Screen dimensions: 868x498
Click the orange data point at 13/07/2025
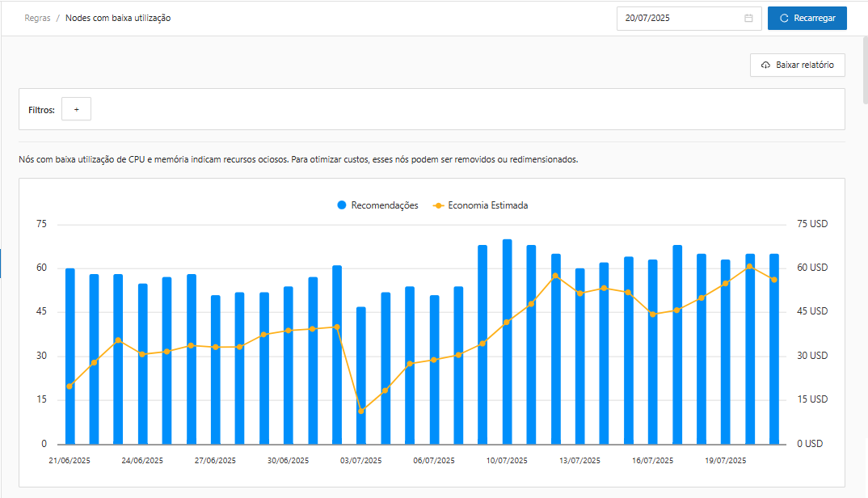pos(579,293)
